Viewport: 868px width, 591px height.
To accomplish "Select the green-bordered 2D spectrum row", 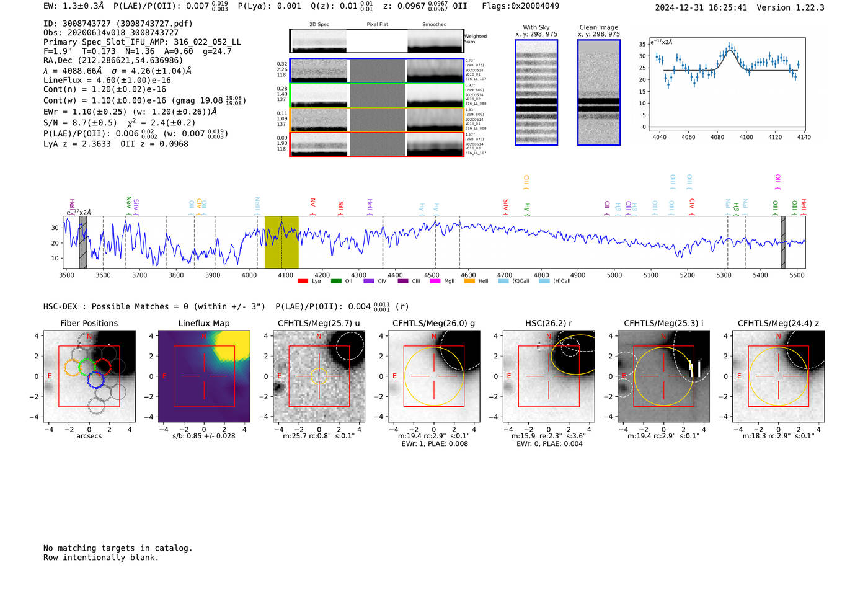I will tap(376, 96).
